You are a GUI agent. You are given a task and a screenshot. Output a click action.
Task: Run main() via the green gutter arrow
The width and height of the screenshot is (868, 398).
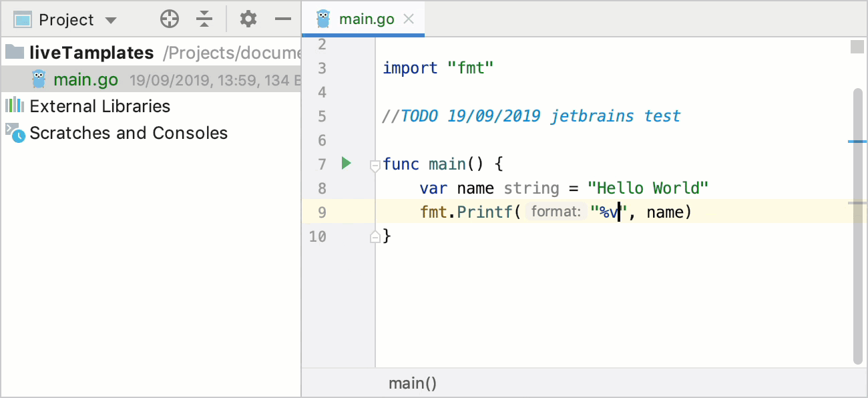point(345,163)
